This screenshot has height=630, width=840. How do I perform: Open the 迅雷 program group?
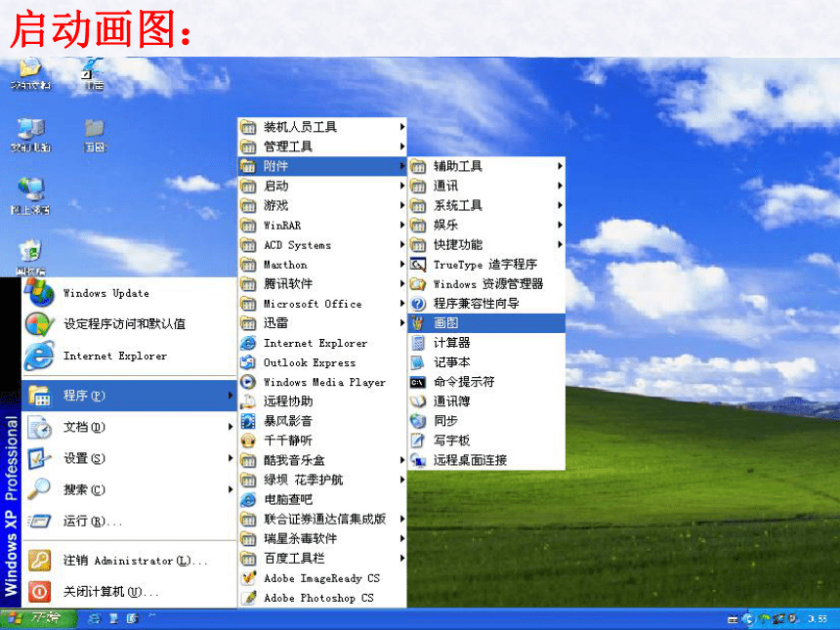pyautogui.click(x=322, y=323)
